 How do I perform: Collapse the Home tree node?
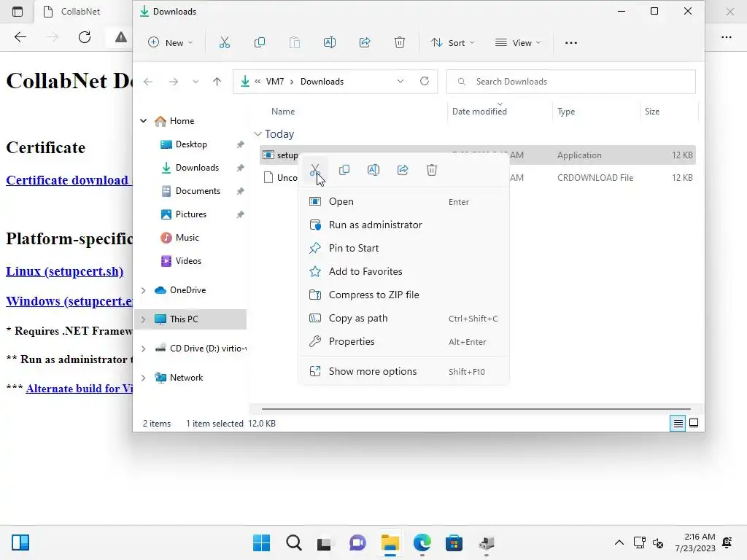point(144,121)
